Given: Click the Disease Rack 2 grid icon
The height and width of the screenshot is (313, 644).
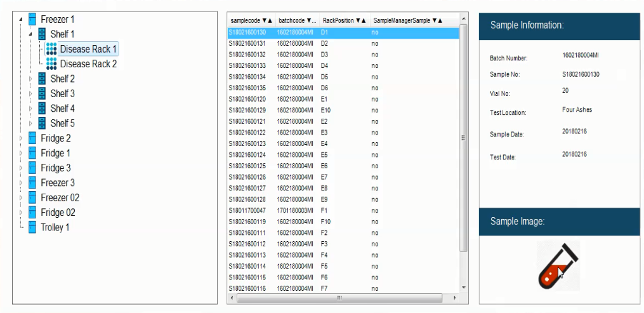Looking at the screenshot, I should [51, 64].
